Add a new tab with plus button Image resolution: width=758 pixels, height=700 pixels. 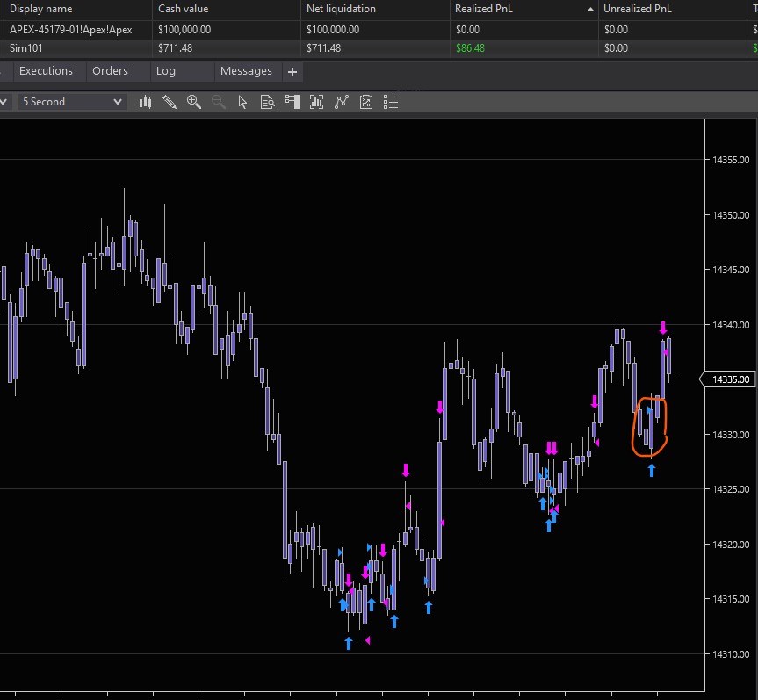coord(292,71)
